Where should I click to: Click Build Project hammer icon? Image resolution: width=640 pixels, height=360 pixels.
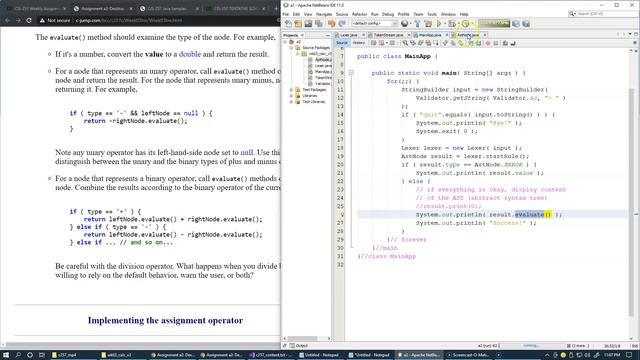[417, 24]
